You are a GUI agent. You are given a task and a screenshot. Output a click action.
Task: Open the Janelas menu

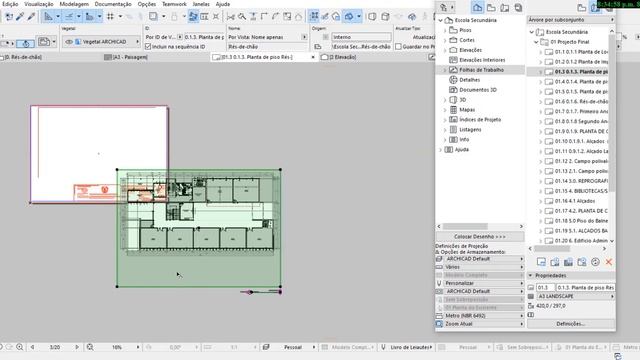coord(201,4)
